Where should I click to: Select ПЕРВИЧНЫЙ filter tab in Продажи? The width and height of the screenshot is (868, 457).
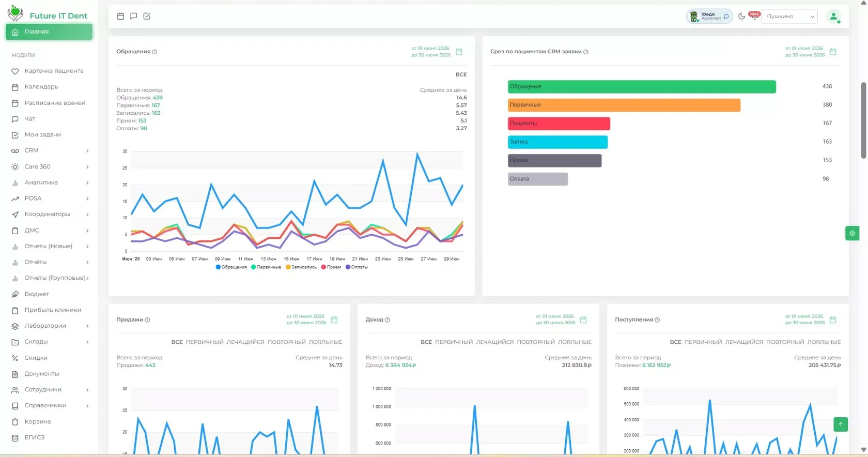click(205, 342)
